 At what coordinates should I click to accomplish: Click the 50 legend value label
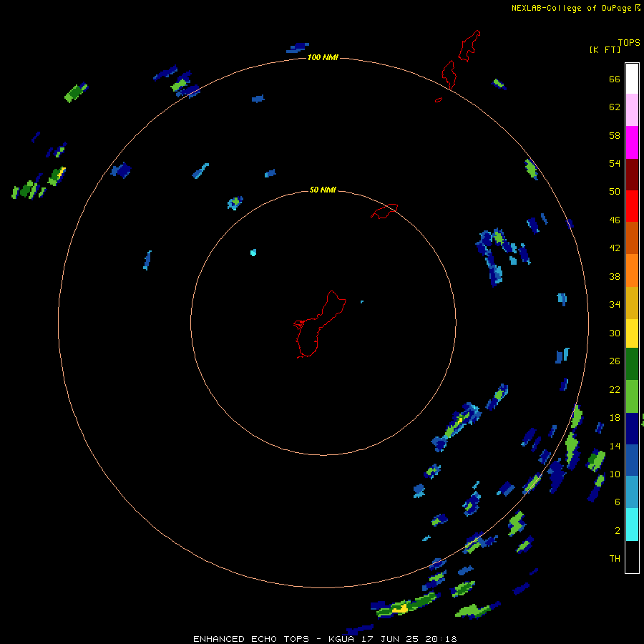pos(615,192)
